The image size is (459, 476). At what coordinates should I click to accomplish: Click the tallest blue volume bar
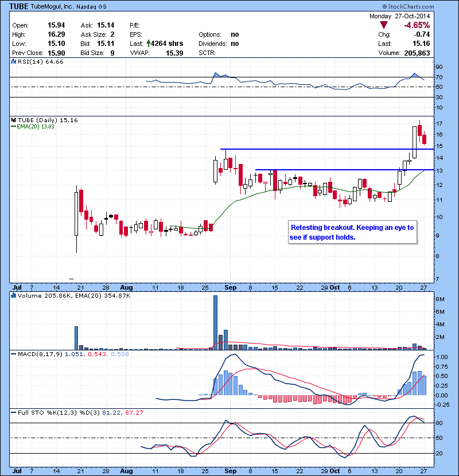pos(216,322)
